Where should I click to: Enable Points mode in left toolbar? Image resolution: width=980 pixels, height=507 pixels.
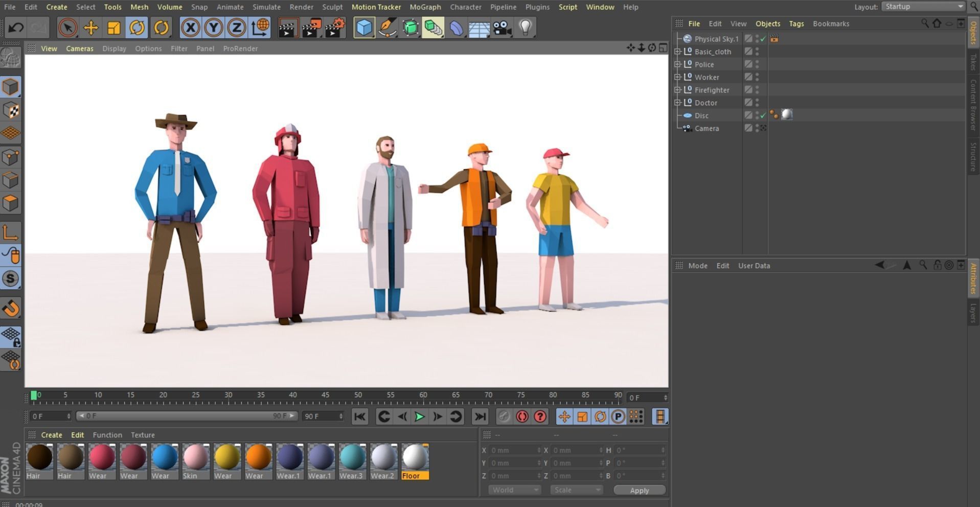[x=11, y=157]
